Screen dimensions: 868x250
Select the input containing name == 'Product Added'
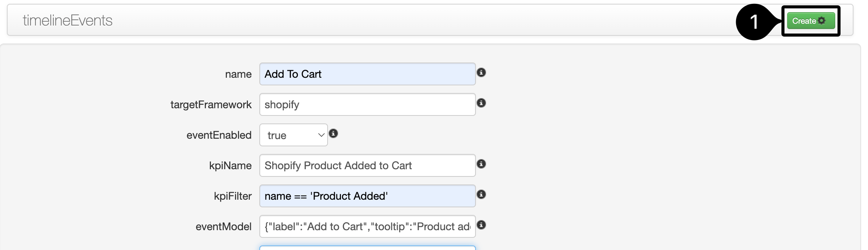(x=367, y=196)
